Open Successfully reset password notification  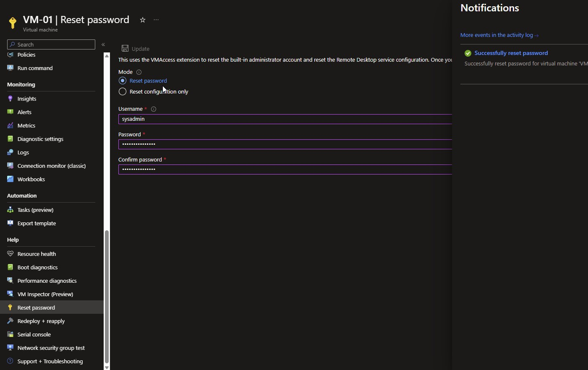[x=511, y=53]
